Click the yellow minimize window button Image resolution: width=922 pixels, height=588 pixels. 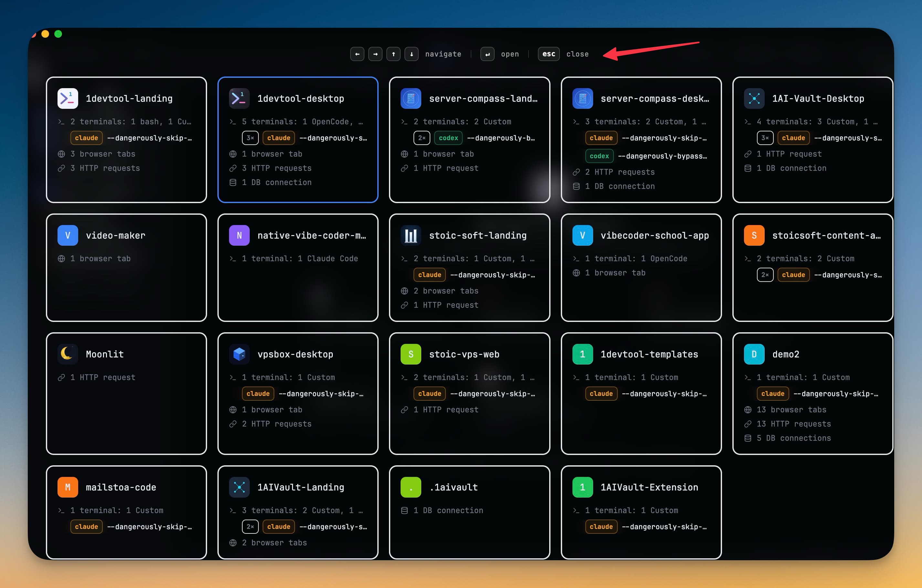click(45, 34)
